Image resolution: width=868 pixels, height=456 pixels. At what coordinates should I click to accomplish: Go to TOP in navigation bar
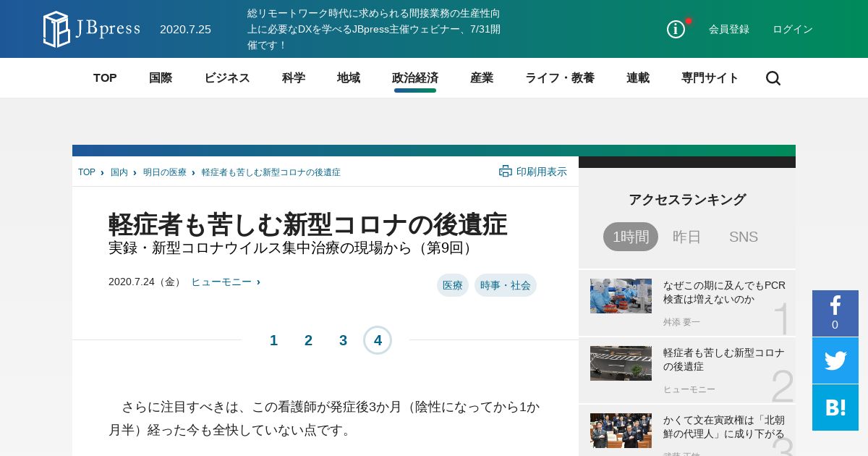click(105, 78)
